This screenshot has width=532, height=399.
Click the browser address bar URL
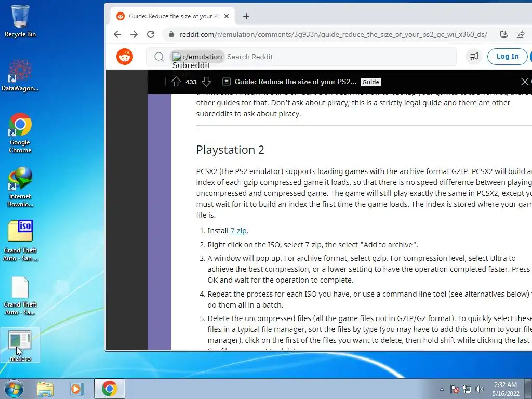(x=334, y=34)
